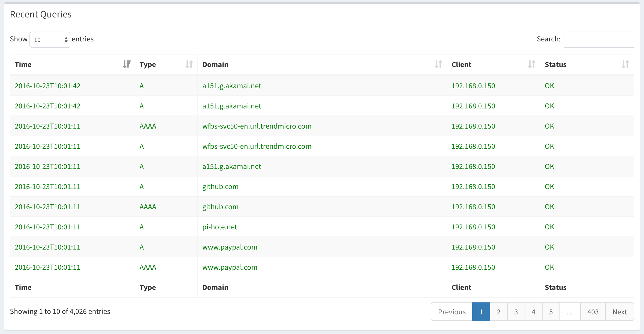Viewport: 644px width, 334px height.
Task: Click the Recent Queries panel title
Action: pyautogui.click(x=41, y=14)
